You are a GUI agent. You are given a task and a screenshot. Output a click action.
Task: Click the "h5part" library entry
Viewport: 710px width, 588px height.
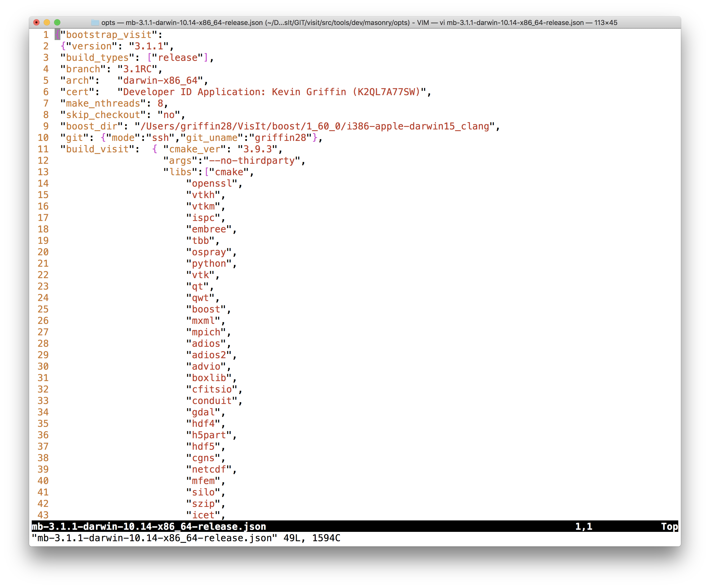pyautogui.click(x=209, y=435)
